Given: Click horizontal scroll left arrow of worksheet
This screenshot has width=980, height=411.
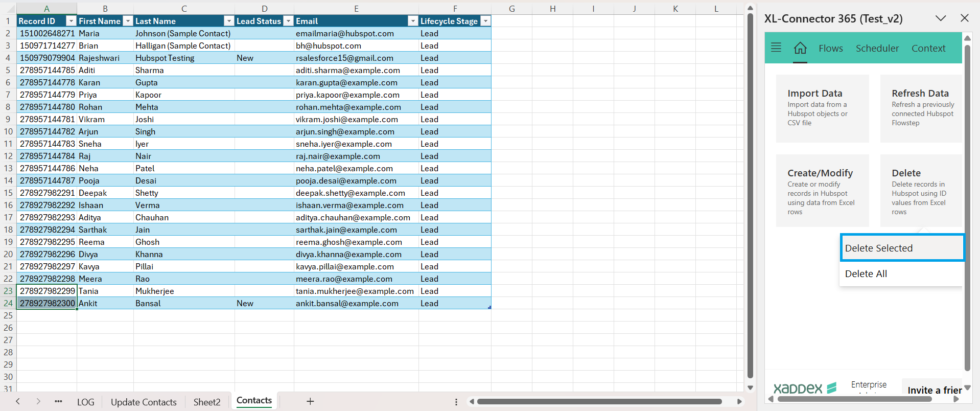Looking at the screenshot, I should [472, 402].
